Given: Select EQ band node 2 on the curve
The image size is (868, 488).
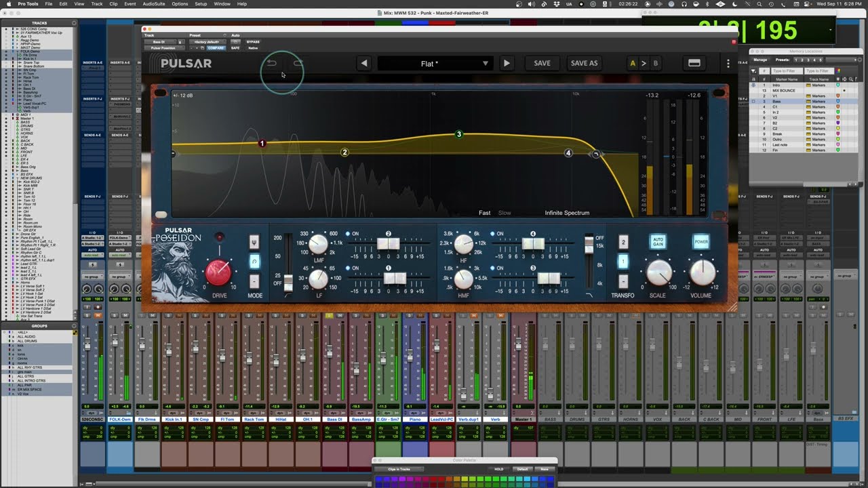Looking at the screenshot, I should click(344, 152).
